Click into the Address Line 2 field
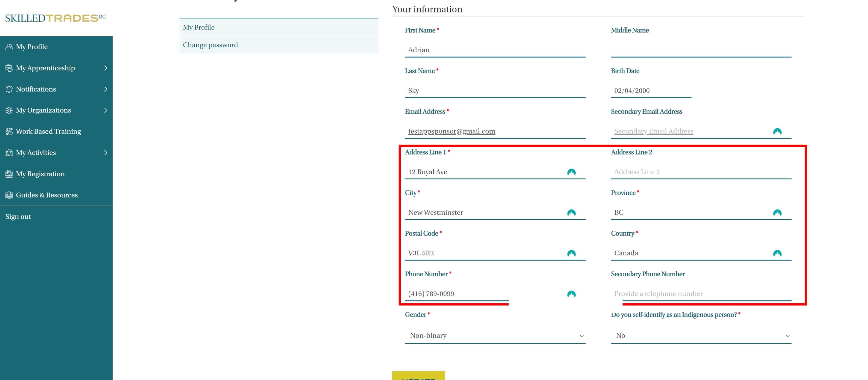Image resolution: width=868 pixels, height=380 pixels. [x=701, y=172]
